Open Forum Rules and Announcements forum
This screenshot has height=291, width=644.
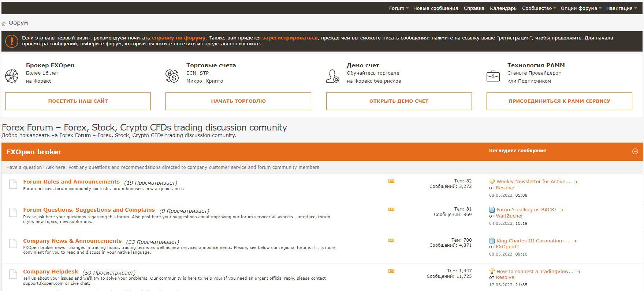(x=71, y=182)
